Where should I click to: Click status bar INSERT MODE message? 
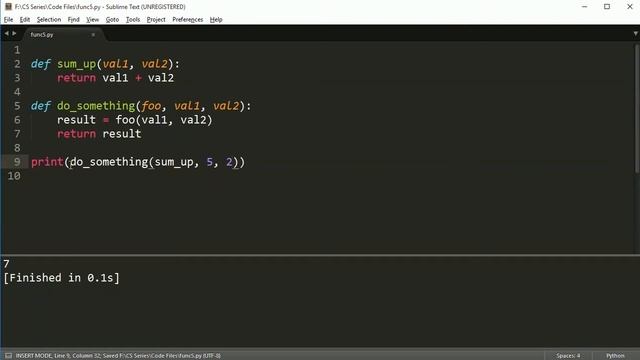pos(118,356)
